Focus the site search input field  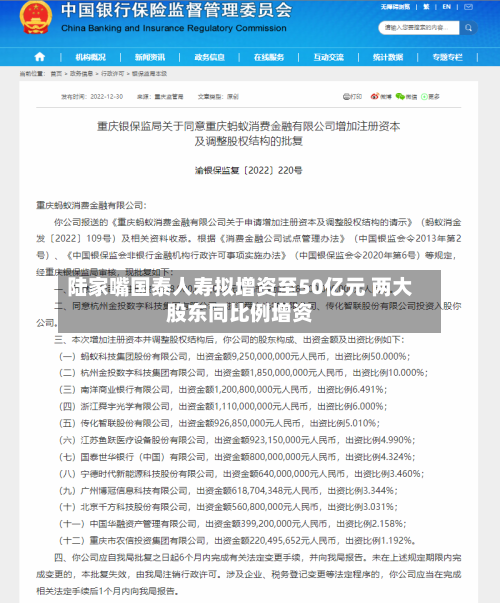[x=418, y=28]
